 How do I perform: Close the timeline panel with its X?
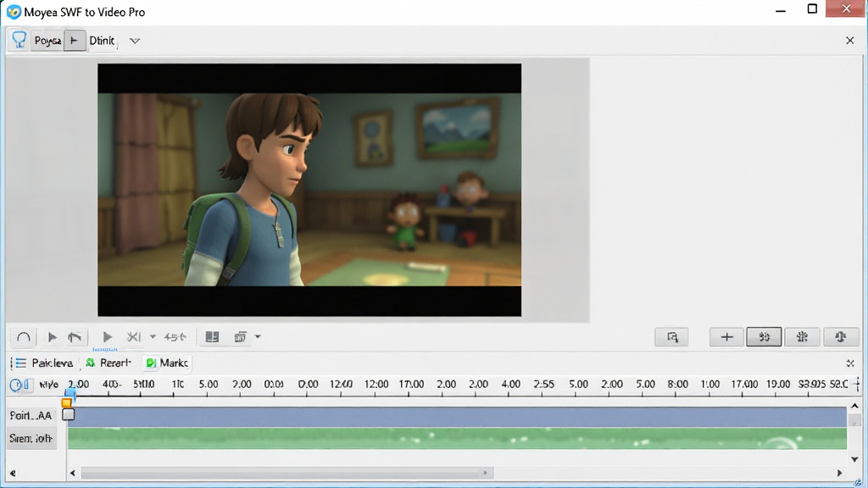(x=850, y=363)
